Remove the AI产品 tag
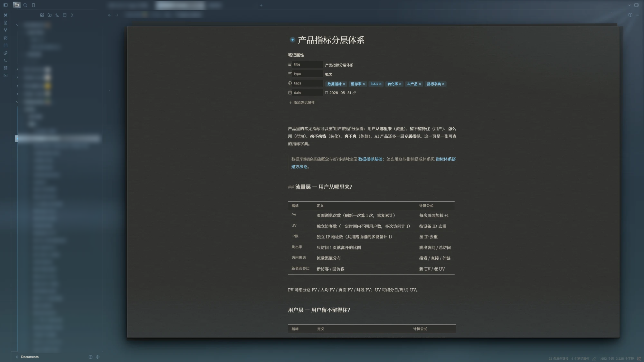The image size is (644, 362). click(x=420, y=84)
